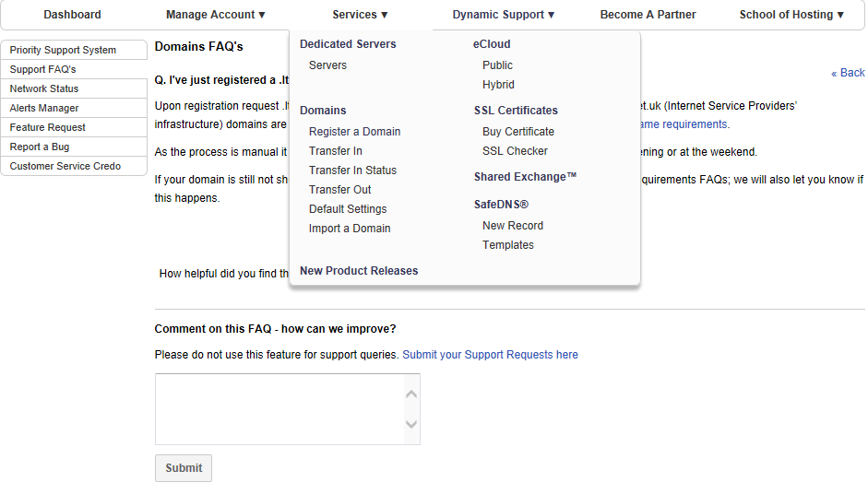
Task: Open Priority Support System in sidebar
Action: (x=74, y=50)
